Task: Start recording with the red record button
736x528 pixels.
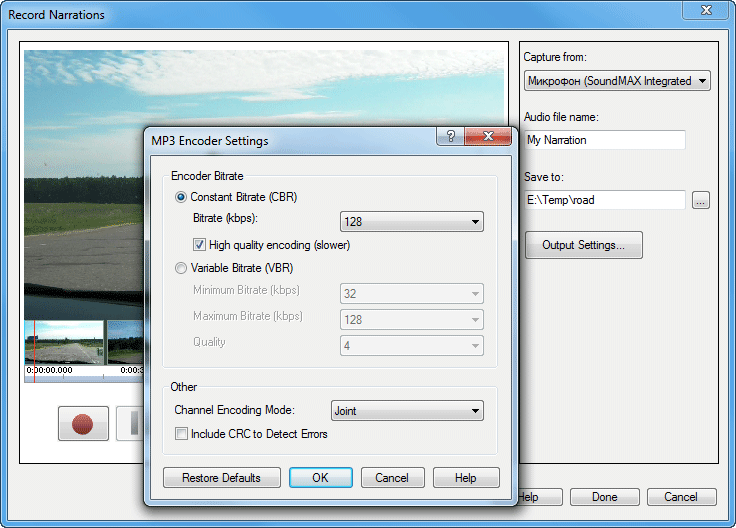Action: pyautogui.click(x=83, y=423)
